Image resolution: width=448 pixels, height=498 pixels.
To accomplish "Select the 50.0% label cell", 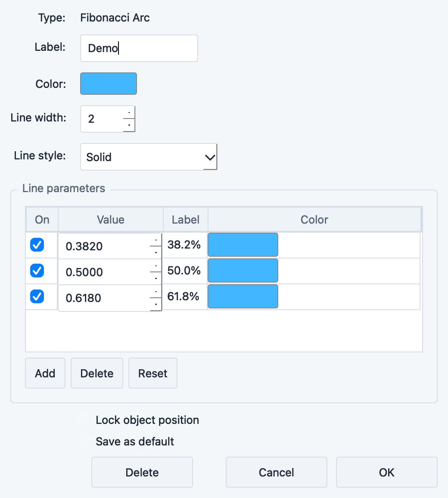I will [x=185, y=271].
